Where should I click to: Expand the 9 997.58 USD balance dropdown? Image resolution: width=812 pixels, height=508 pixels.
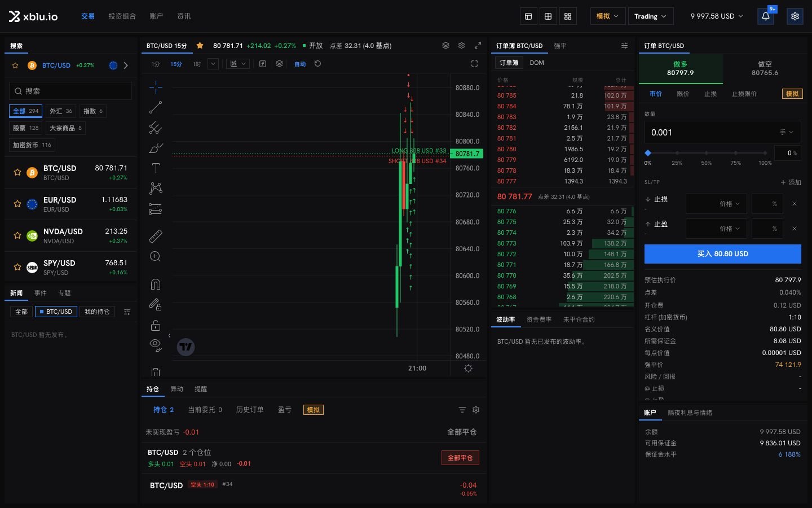(x=717, y=16)
